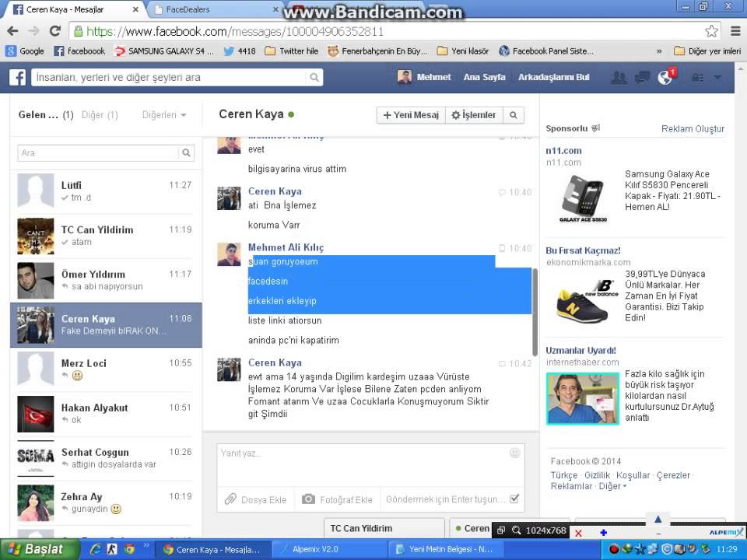Switch to the FaceDealers browser tab
Screen dimensions: 747x560
pos(213,9)
